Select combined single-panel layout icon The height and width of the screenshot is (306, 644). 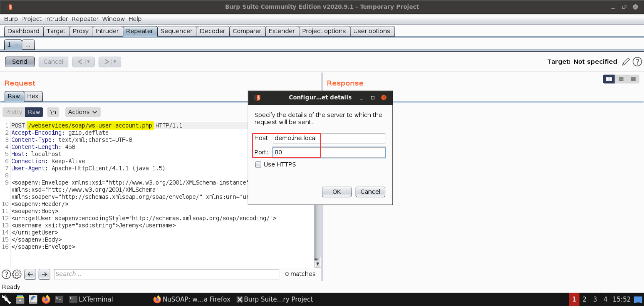[x=633, y=79]
